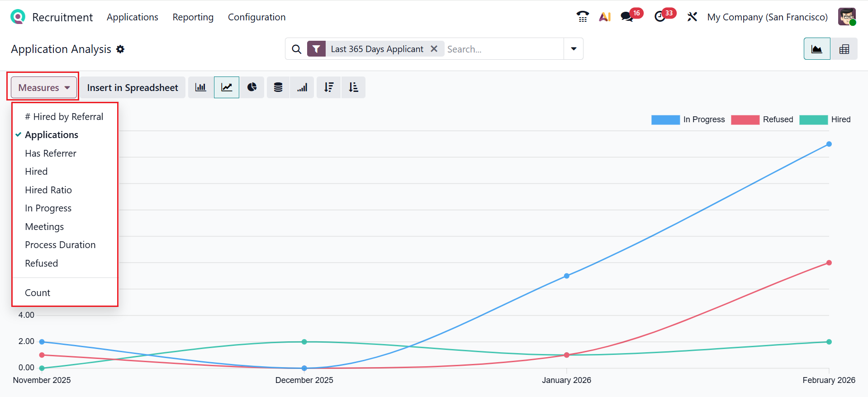Open the AI assistant icon

pyautogui.click(x=605, y=17)
